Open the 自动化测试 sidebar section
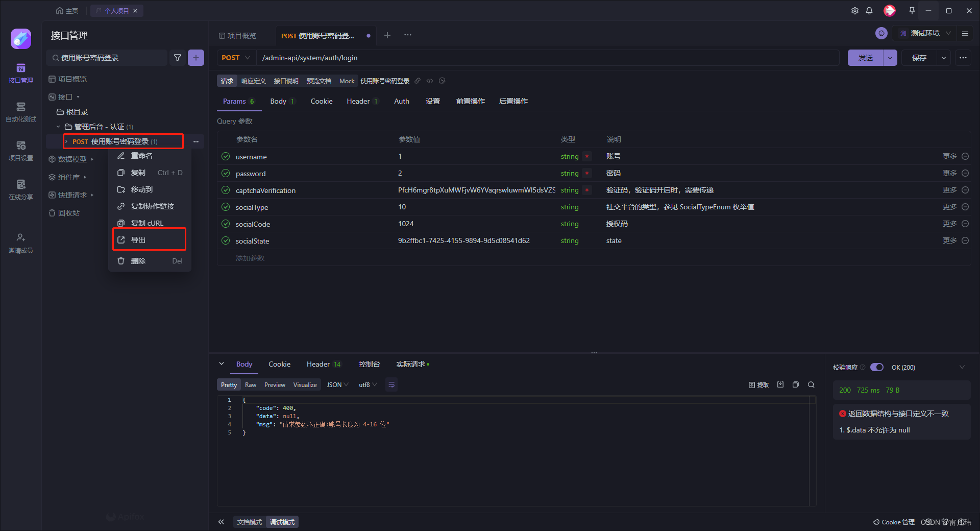This screenshot has height=531, width=980. [21, 112]
